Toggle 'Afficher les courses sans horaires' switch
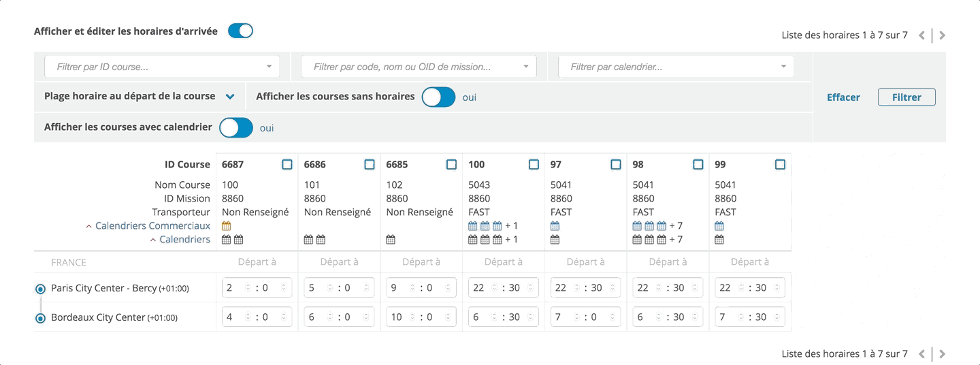The image size is (980, 365). click(438, 97)
